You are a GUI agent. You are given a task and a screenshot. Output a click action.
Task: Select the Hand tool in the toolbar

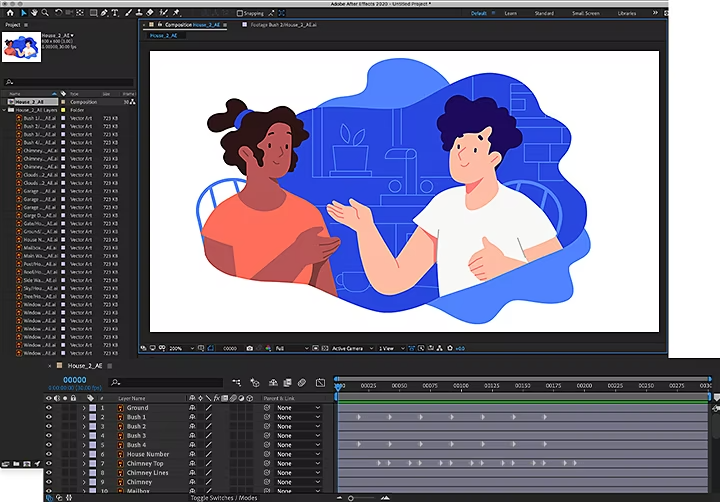(33, 13)
